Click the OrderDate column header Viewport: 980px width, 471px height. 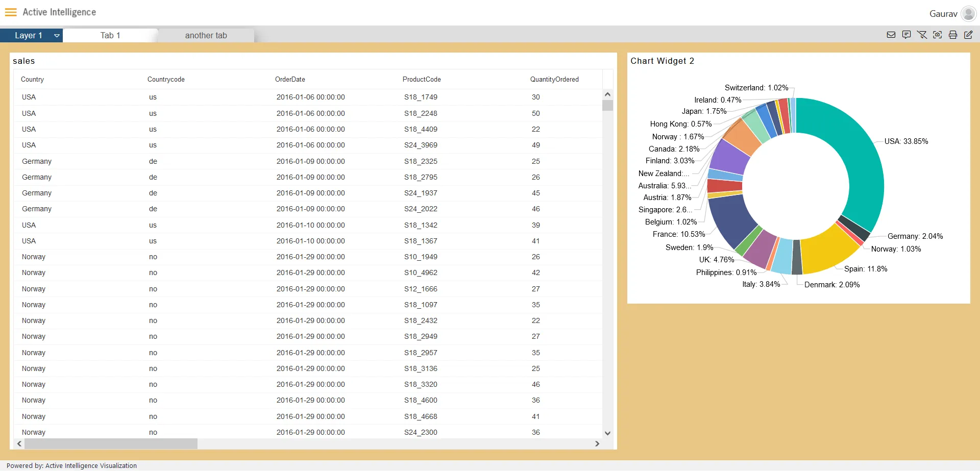(290, 80)
